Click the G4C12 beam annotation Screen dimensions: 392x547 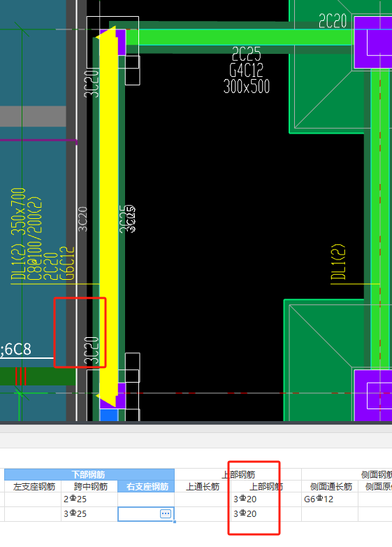coord(247,70)
